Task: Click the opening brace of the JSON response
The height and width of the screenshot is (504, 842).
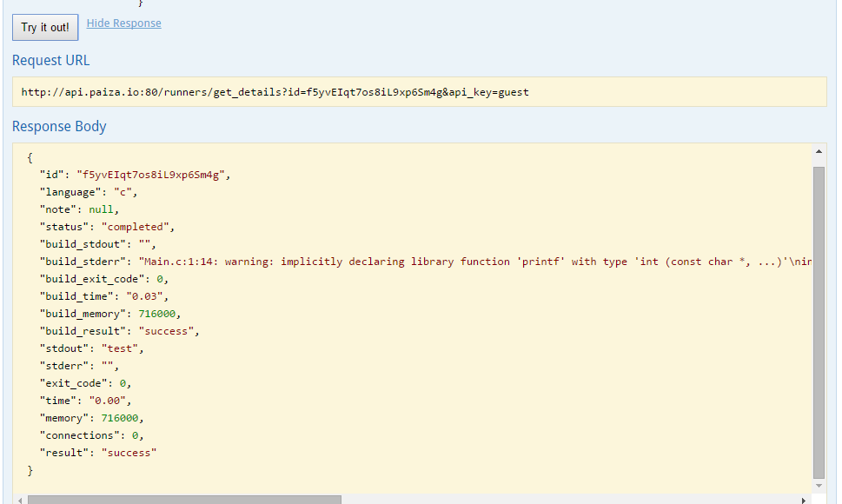Action: pyautogui.click(x=30, y=158)
